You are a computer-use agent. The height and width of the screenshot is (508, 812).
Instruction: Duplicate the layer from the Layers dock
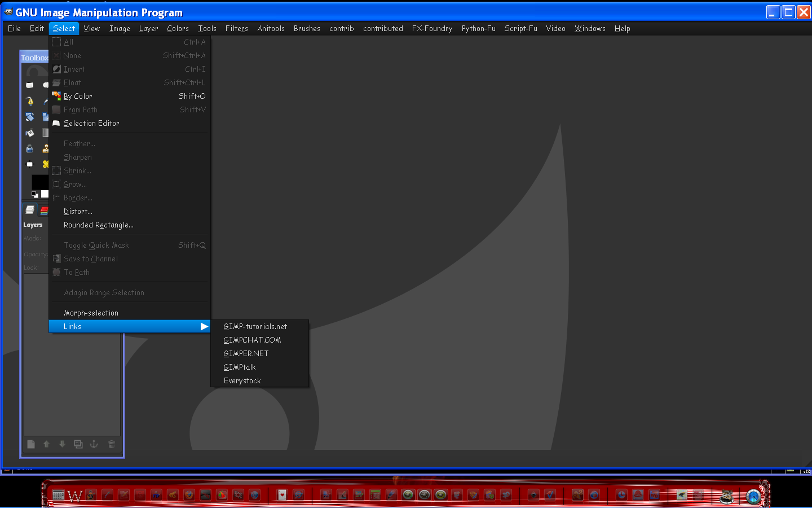tap(78, 444)
